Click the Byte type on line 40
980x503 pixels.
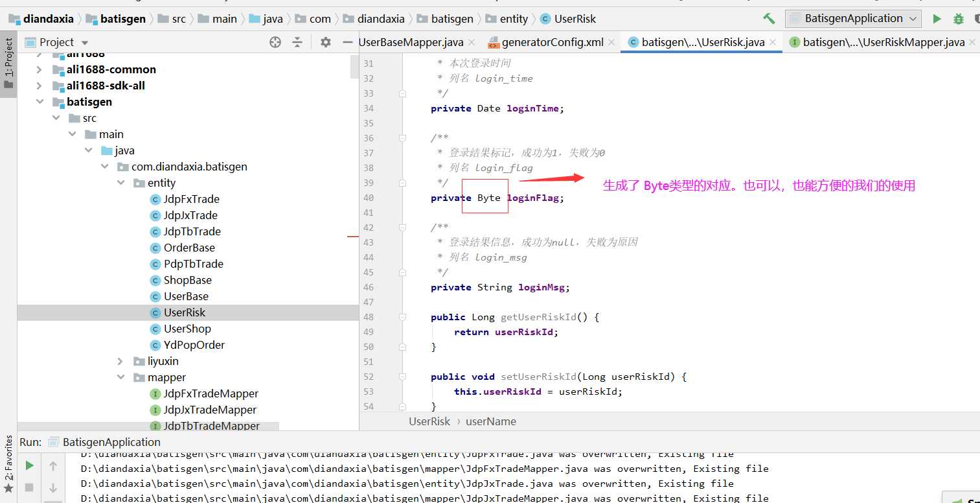point(489,198)
